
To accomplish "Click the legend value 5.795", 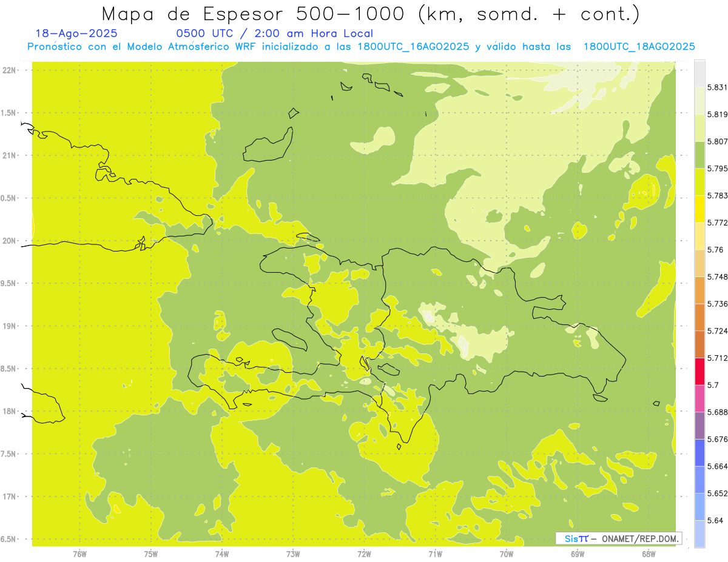I will [x=717, y=169].
